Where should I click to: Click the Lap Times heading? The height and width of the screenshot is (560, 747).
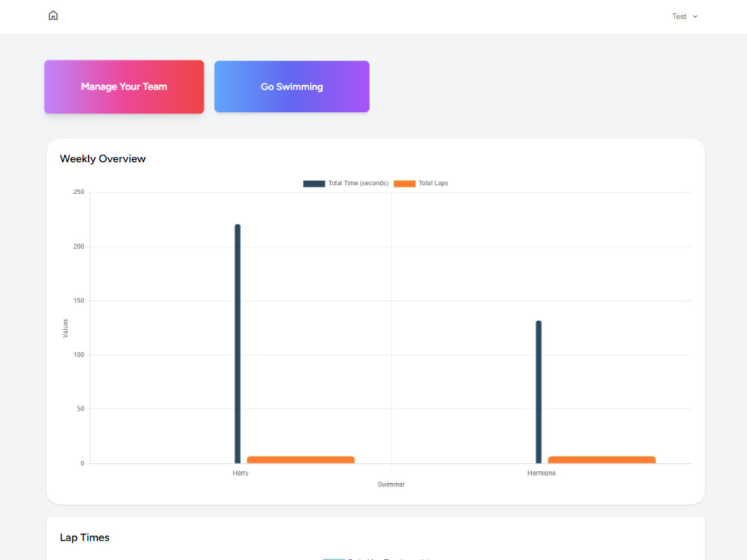pos(84,538)
